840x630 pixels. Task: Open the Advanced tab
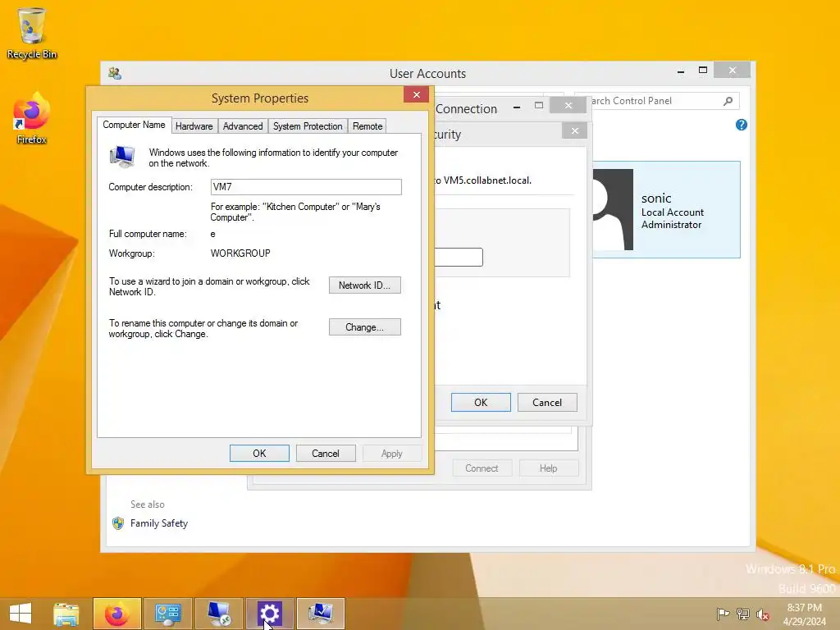(x=243, y=126)
